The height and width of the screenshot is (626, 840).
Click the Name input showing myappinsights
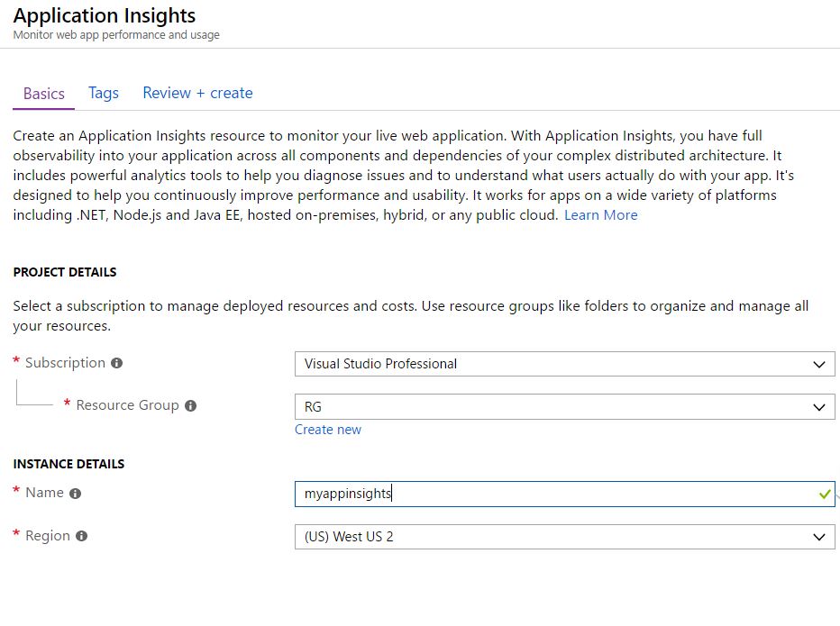coord(541,494)
